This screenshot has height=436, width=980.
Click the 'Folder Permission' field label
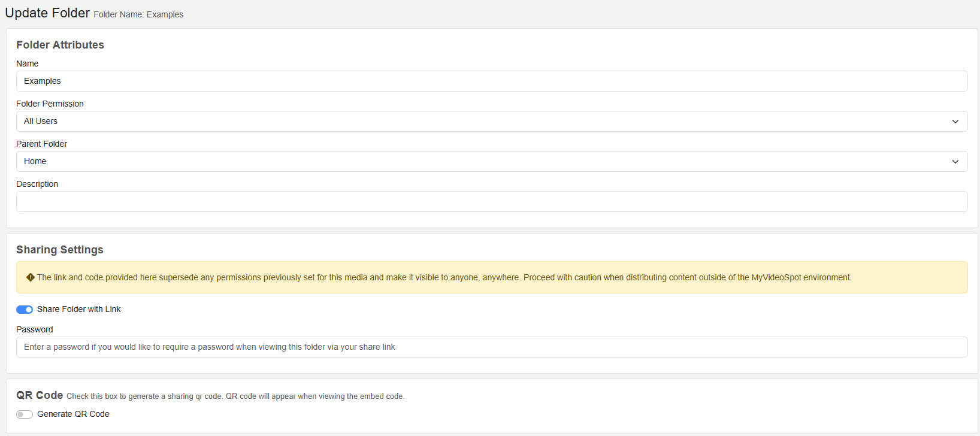coord(50,104)
